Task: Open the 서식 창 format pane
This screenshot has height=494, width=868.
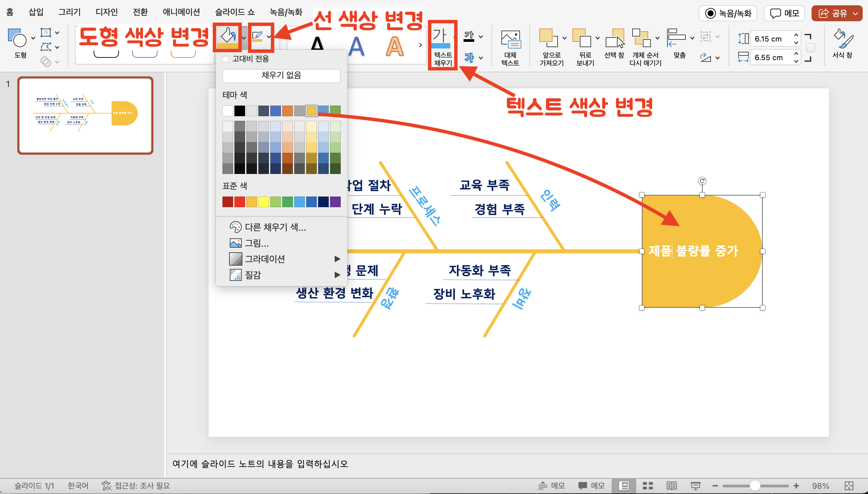Action: [842, 44]
